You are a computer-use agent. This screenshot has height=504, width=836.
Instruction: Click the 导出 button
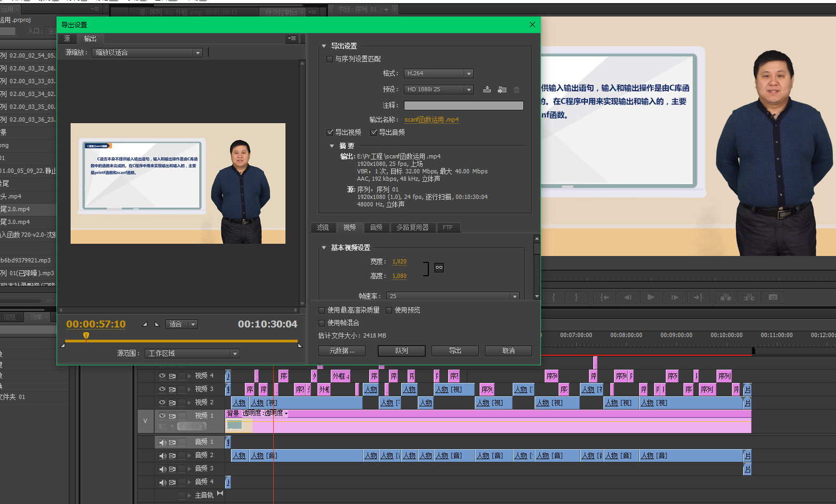click(455, 351)
